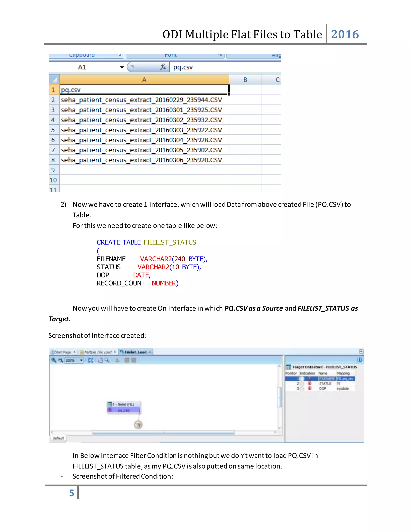Click the target datastore table icon
The width and height of the screenshot is (411, 532).
288,367
